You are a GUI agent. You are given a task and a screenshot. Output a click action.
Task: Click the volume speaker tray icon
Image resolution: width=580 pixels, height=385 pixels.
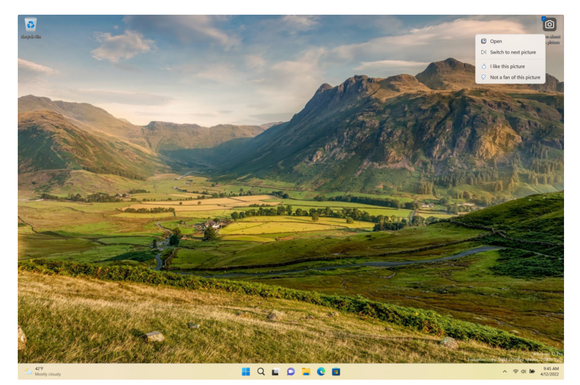point(523,371)
